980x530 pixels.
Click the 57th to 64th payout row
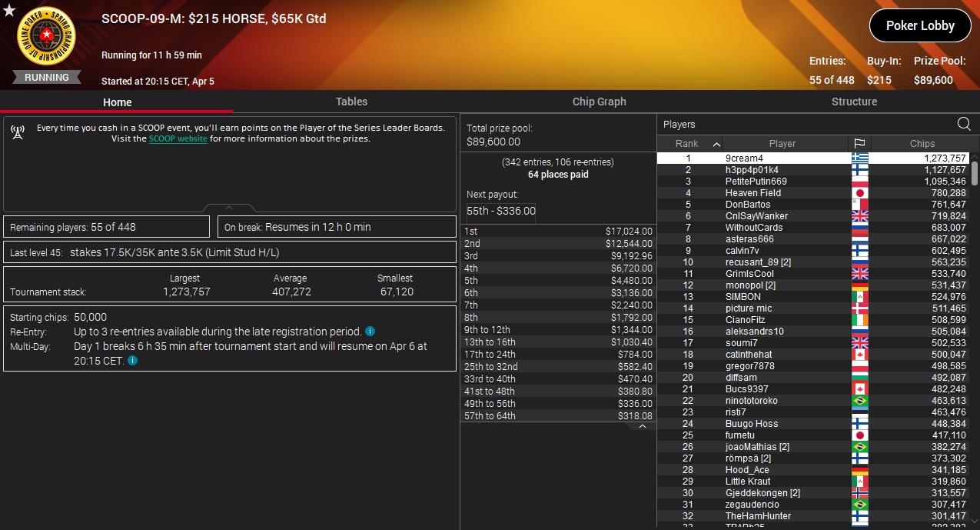tap(558, 416)
